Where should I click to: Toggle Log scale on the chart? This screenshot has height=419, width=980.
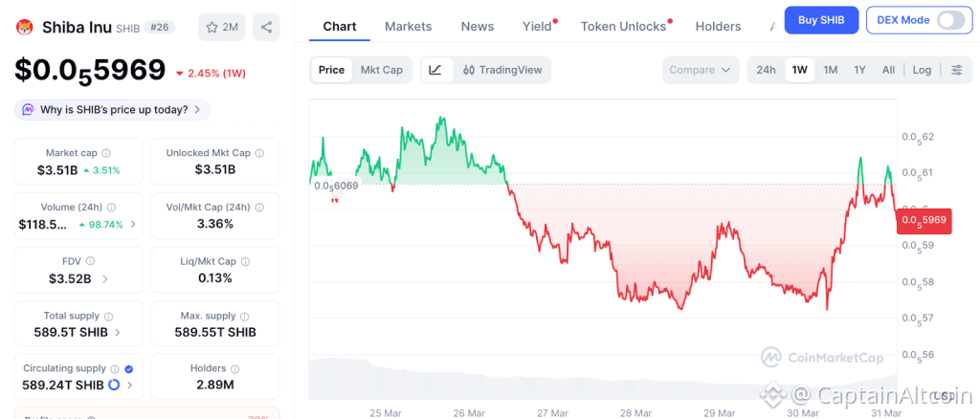(922, 70)
